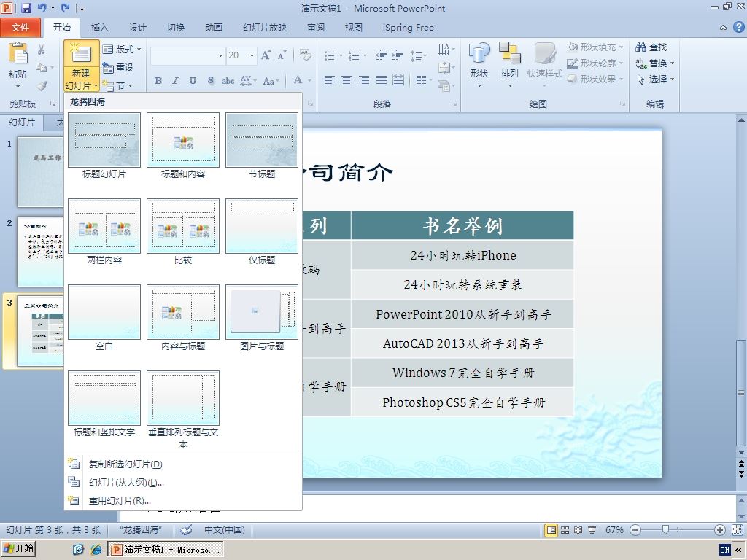Align text right in paragraph group

[x=363, y=80]
